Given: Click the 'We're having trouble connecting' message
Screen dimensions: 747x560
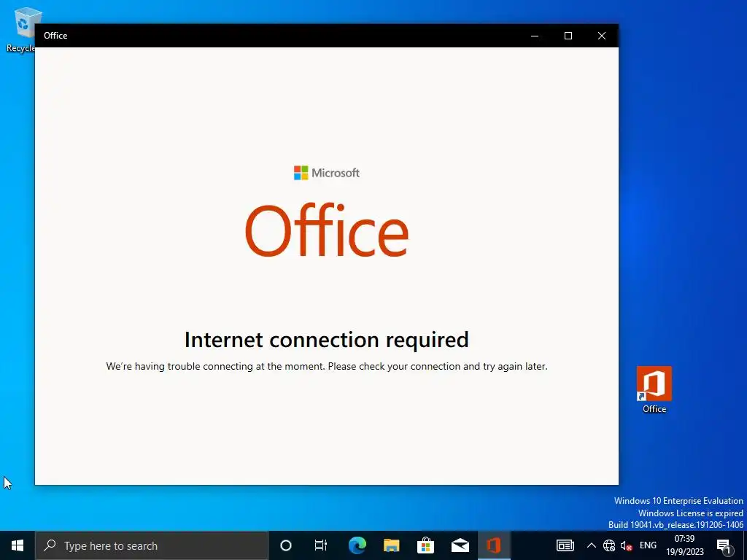Looking at the screenshot, I should pyautogui.click(x=327, y=366).
